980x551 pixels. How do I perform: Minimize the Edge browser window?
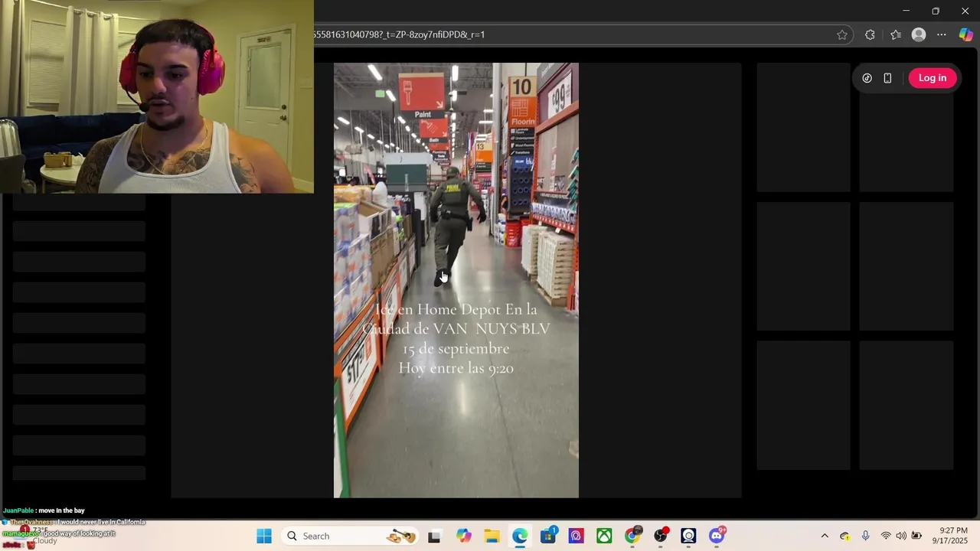(906, 11)
